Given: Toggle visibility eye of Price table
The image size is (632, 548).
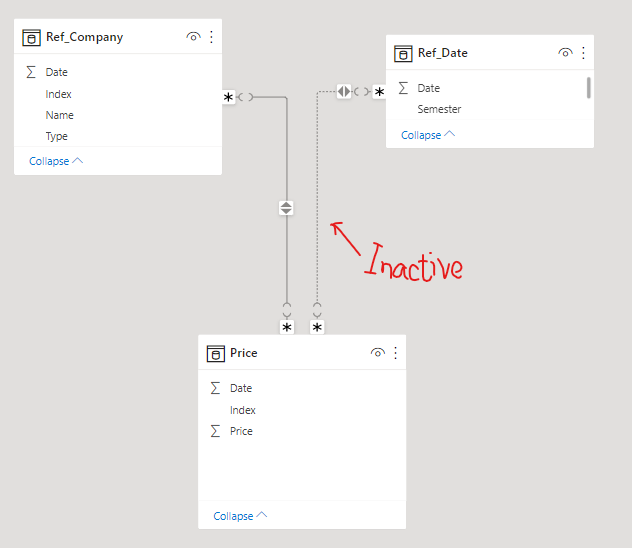Looking at the screenshot, I should click(x=378, y=353).
